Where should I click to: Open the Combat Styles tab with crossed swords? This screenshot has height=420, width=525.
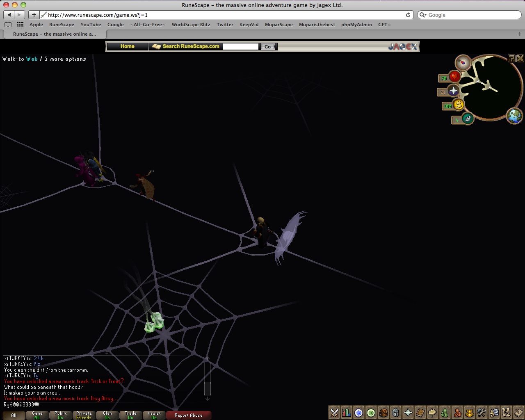[x=334, y=413]
